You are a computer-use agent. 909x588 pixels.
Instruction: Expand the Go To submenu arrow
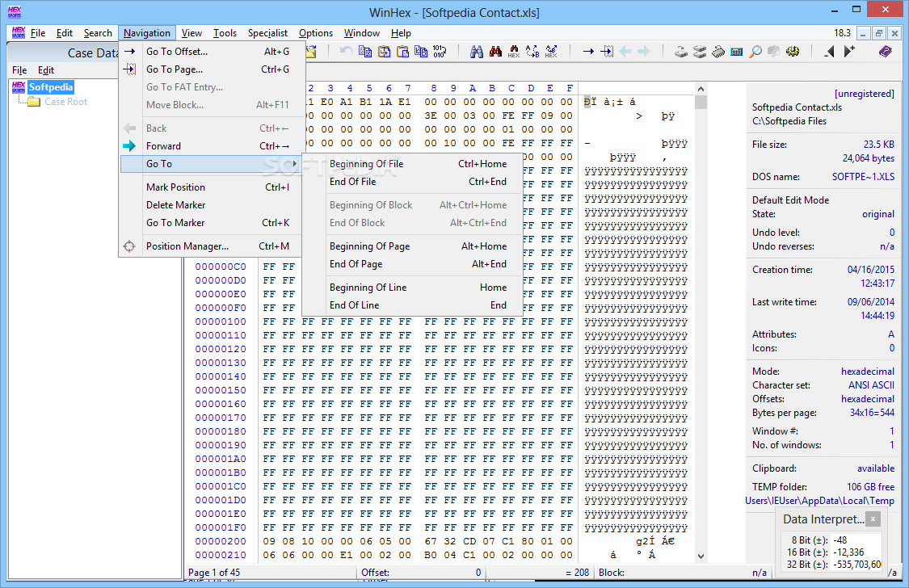point(294,164)
